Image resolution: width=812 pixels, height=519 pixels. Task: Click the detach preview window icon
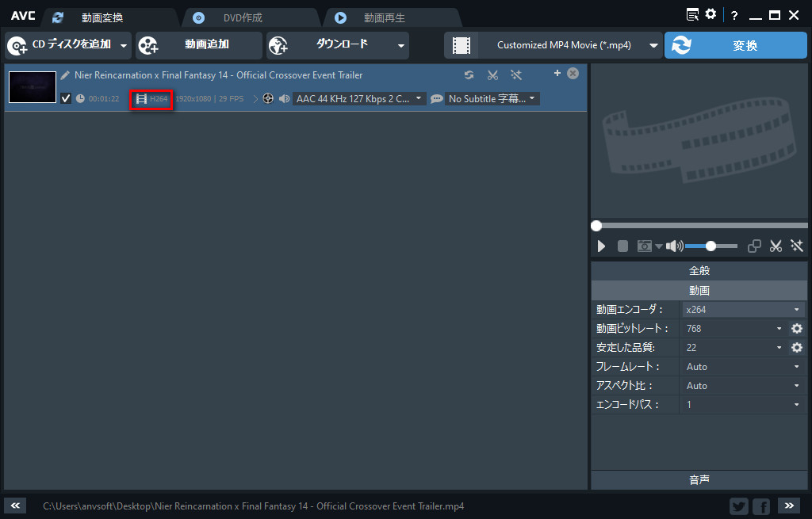click(754, 246)
